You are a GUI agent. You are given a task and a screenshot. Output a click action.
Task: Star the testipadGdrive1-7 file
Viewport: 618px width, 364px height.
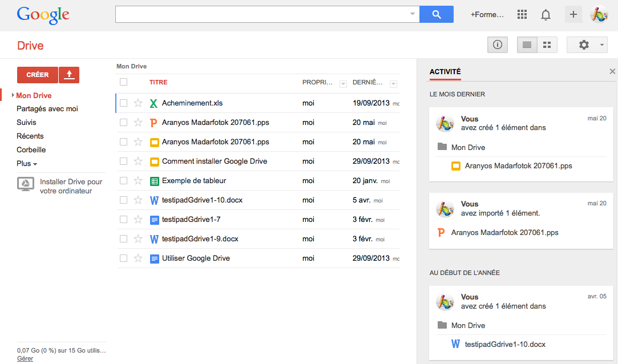[x=138, y=220]
